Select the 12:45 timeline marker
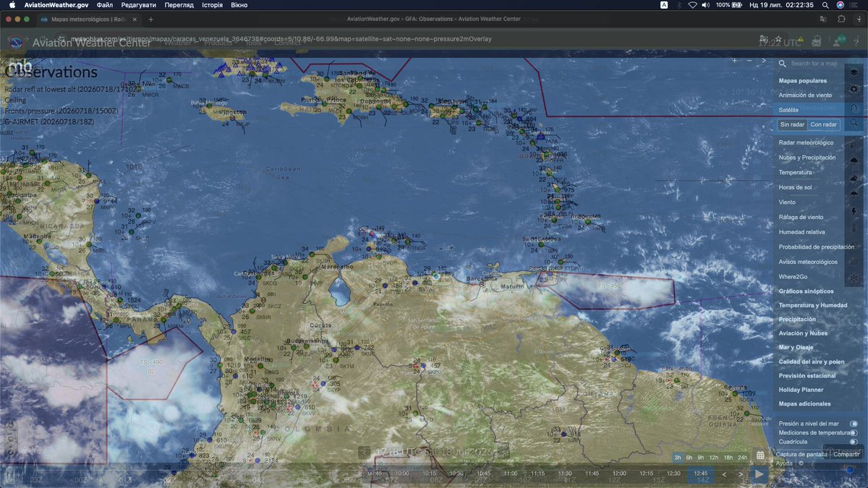Viewport: 868px width, 488px height. [700, 473]
